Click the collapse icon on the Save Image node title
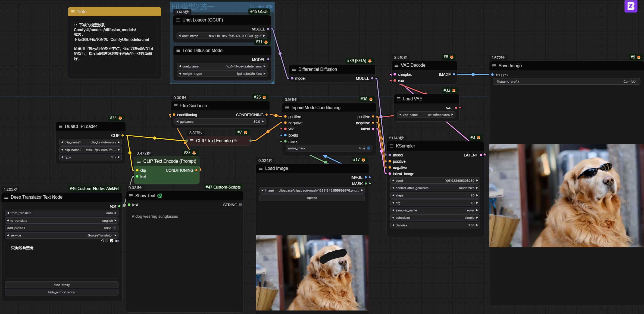 (494, 66)
